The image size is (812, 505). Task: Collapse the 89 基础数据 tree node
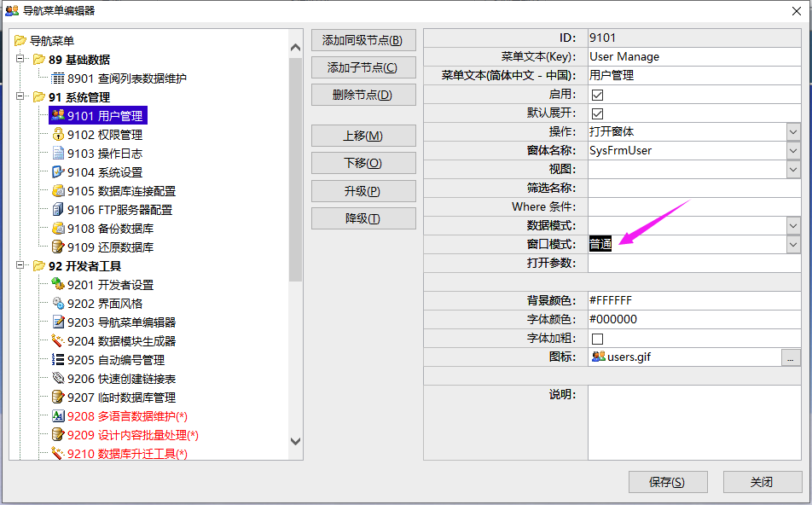tap(20, 59)
